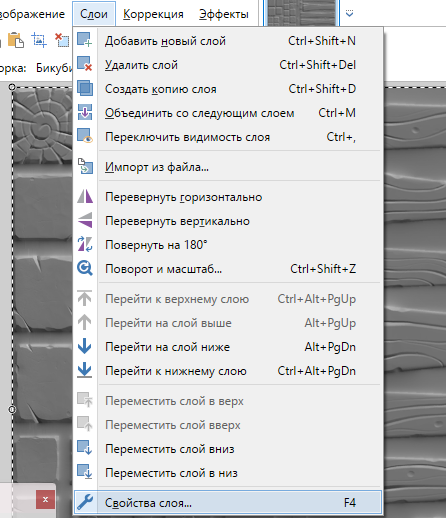Open the Слои menu

[x=94, y=14]
